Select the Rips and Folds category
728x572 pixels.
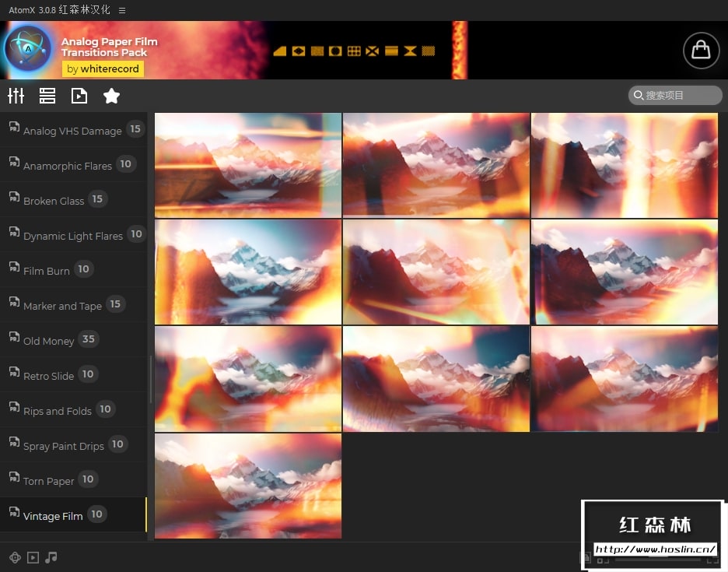(73, 410)
